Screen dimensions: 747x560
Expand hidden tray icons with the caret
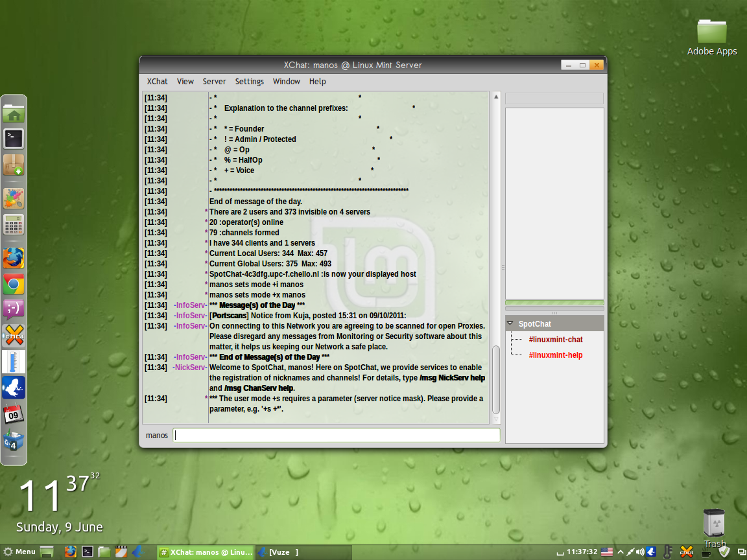coord(621,552)
